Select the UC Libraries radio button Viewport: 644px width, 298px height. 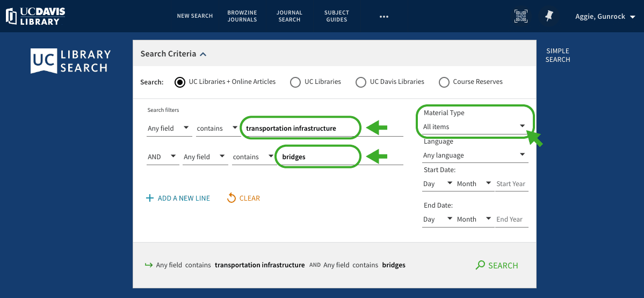tap(295, 82)
